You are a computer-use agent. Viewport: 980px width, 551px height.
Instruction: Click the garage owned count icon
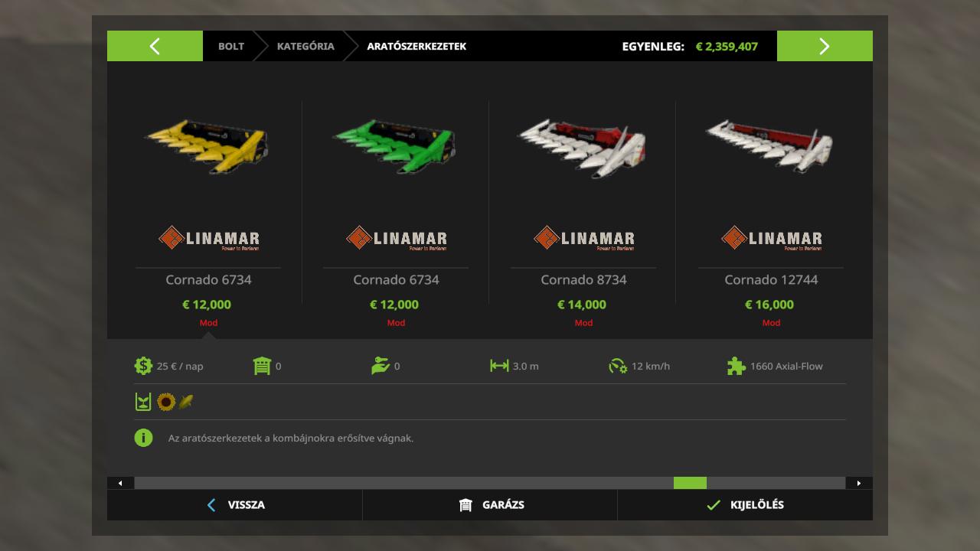(x=262, y=366)
